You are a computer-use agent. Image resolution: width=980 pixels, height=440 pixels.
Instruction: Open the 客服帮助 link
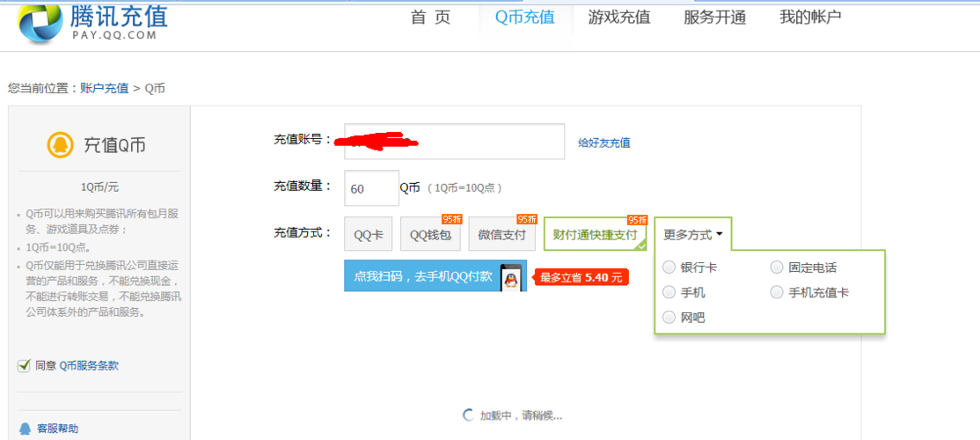tap(58, 429)
